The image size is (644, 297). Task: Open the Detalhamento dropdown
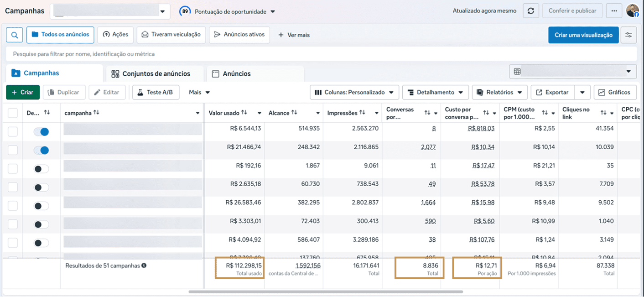click(x=436, y=92)
